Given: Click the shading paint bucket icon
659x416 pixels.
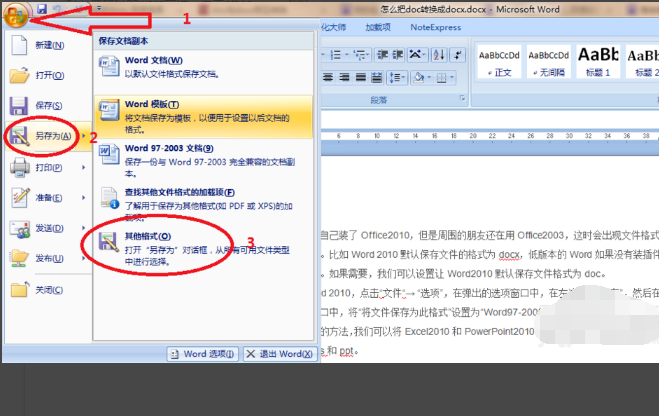Looking at the screenshot, I should (x=419, y=77).
